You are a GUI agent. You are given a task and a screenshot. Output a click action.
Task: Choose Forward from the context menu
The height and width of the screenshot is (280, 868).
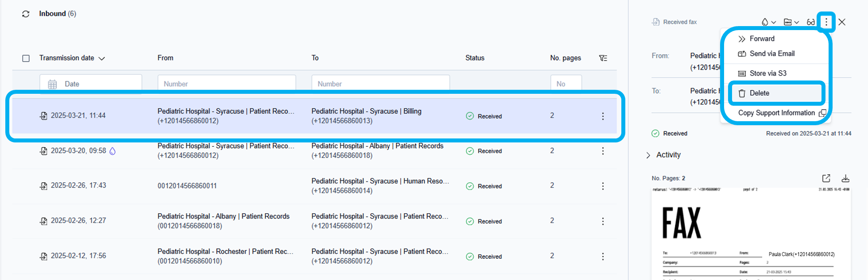(x=762, y=39)
